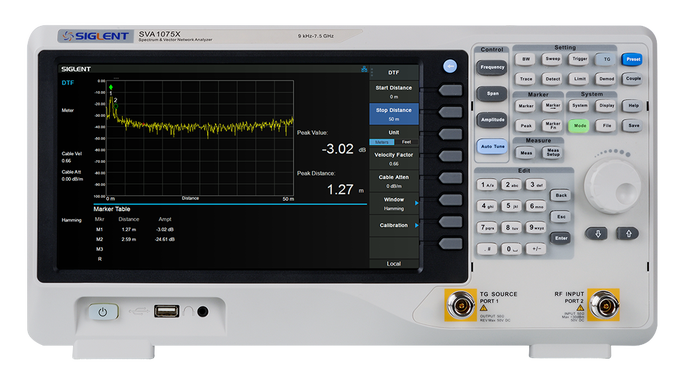Screen dimensions: 680x386
Task: Push the Display key
Action: click(606, 106)
